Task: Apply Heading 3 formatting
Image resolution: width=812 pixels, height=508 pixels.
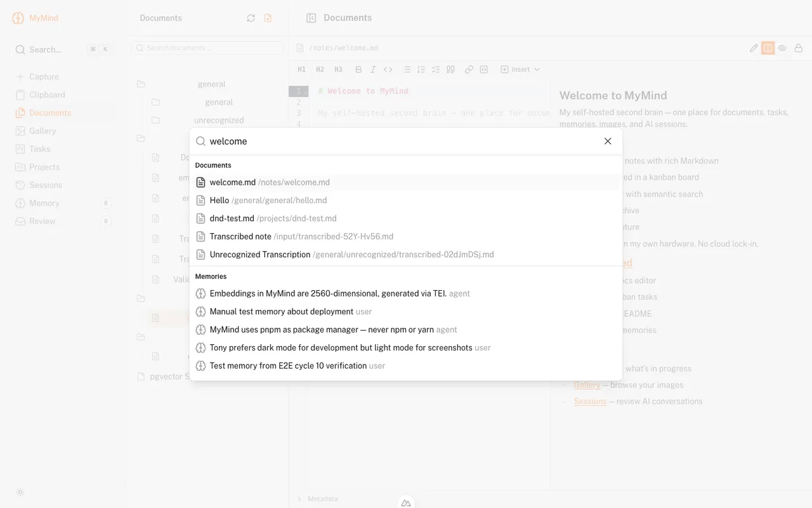Action: pos(338,69)
